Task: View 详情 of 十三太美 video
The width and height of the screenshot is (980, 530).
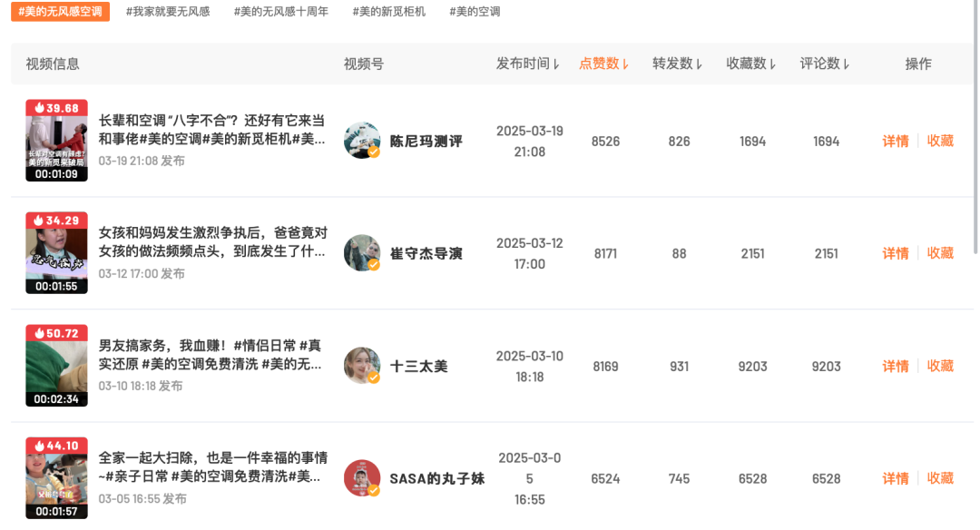Action: click(x=896, y=366)
